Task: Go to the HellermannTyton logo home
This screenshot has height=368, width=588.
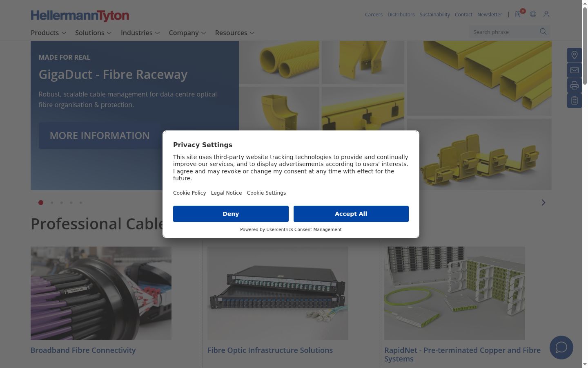Action: coord(80,16)
